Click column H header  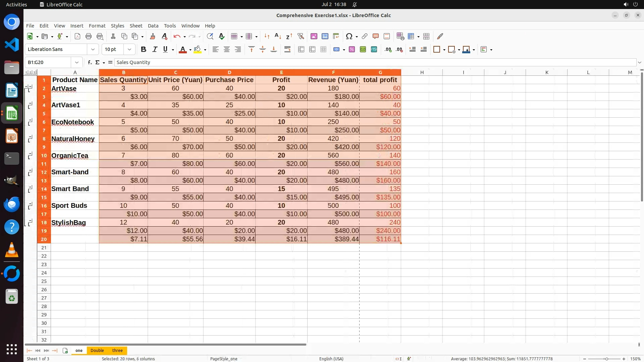click(422, 72)
